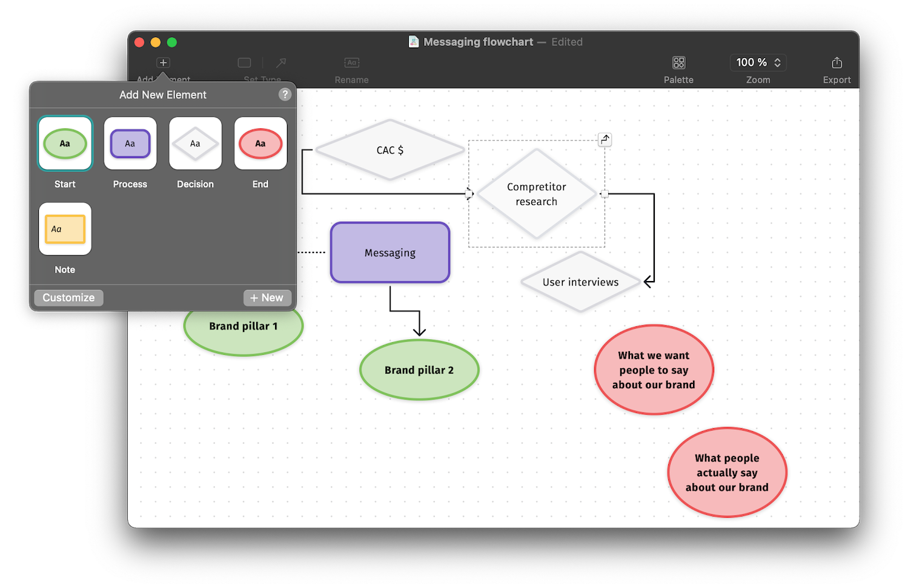Select the Note shape icon
905x588 pixels.
(64, 229)
